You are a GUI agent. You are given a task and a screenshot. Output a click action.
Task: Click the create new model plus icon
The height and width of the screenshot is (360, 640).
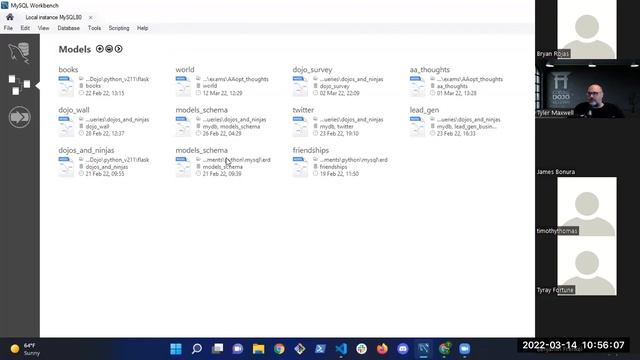[x=100, y=49]
